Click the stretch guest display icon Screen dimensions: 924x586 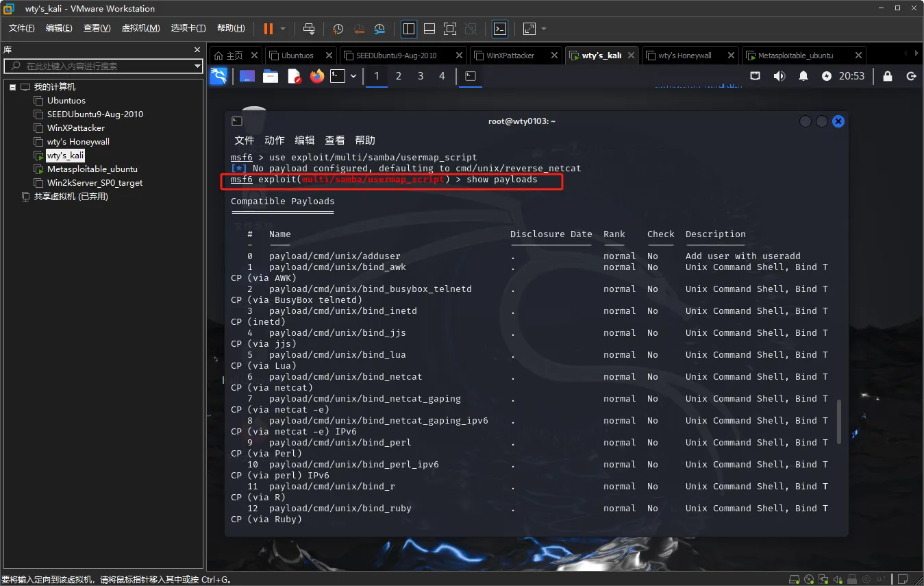point(529,28)
